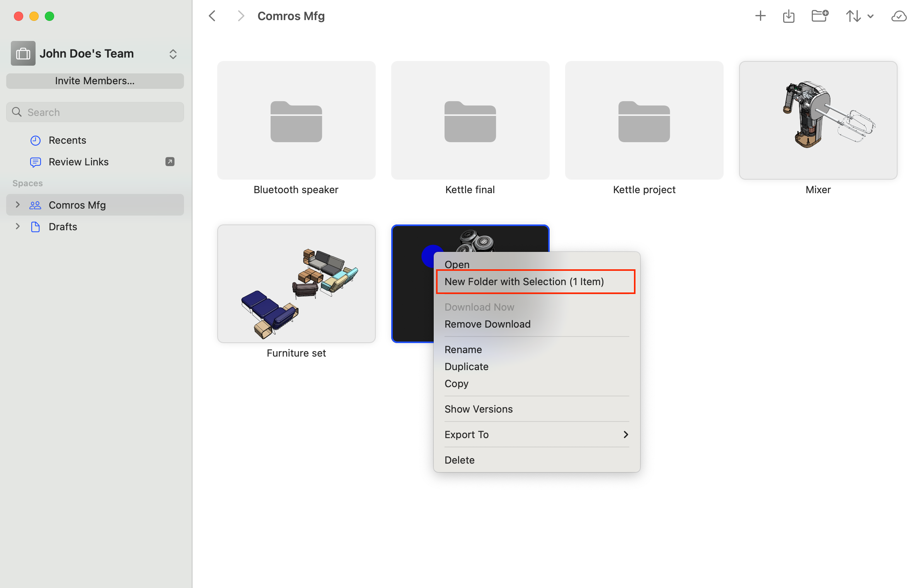The image size is (920, 588).
Task: Click the Bluetooth speaker label text
Action: (x=296, y=190)
